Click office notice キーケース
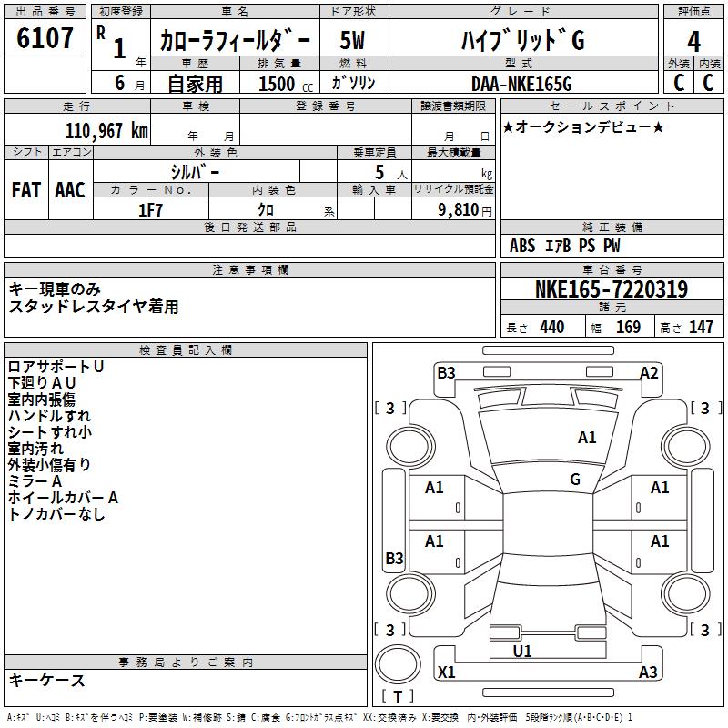 click(46, 680)
